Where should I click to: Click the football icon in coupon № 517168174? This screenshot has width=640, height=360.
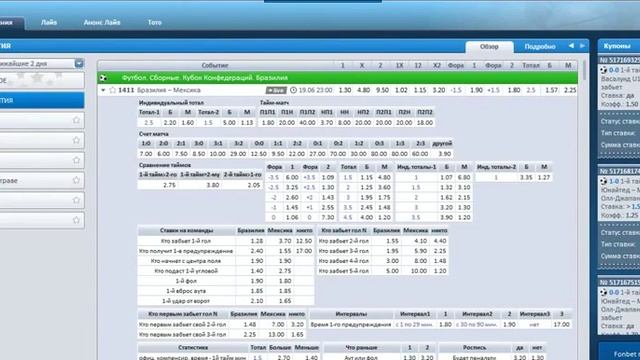603,181
